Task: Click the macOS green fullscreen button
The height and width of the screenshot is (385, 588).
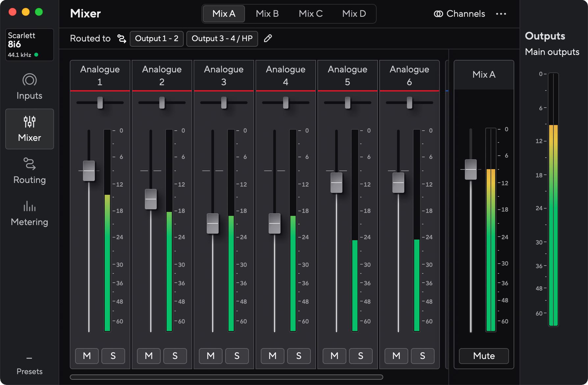Action: pyautogui.click(x=39, y=12)
